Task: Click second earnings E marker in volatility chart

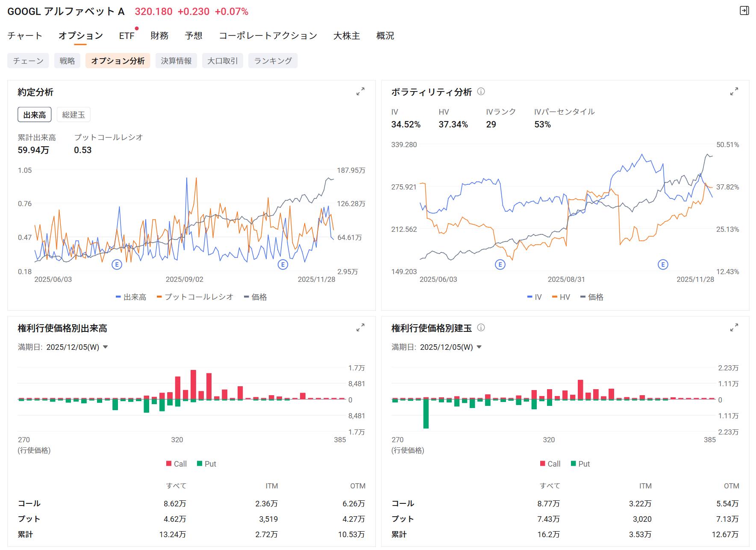Action: click(x=663, y=264)
